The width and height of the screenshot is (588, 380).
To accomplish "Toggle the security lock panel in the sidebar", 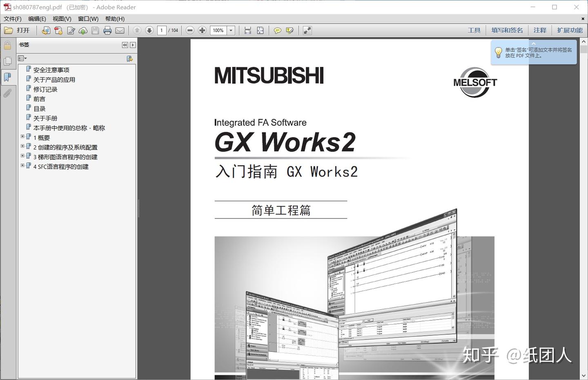I will pyautogui.click(x=7, y=45).
